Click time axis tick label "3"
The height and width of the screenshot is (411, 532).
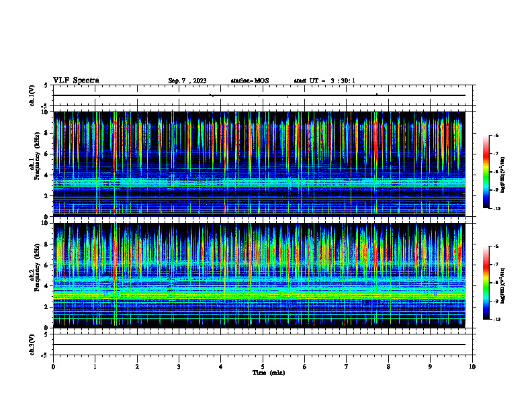click(x=179, y=367)
